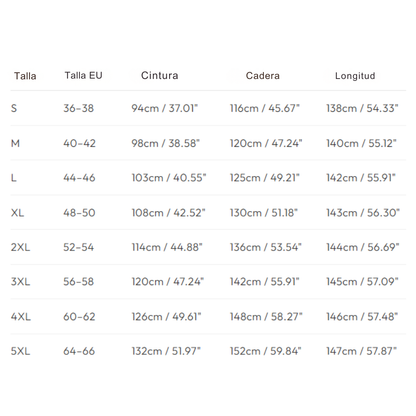Click waist value 108cm / 42.52"
The height and width of the screenshot is (416, 416).
point(169,213)
